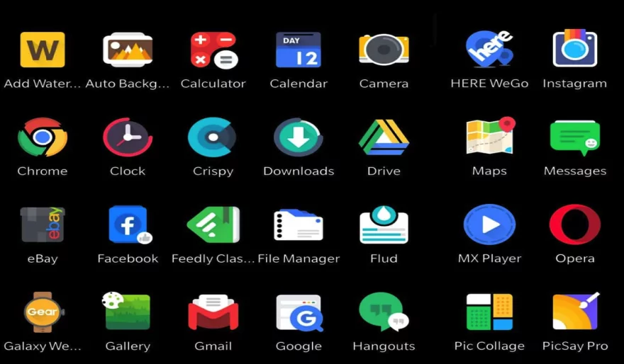This screenshot has height=364, width=624.
Task: Launch the Camera app icon
Action: pyautogui.click(x=384, y=50)
